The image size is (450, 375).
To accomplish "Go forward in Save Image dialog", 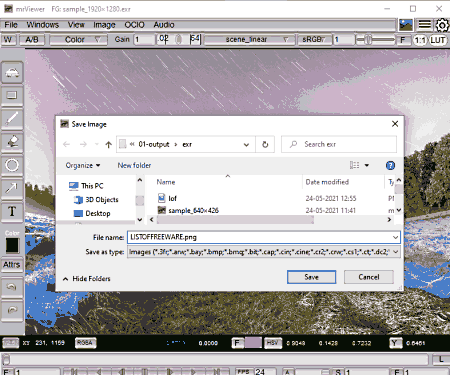I will (83, 144).
